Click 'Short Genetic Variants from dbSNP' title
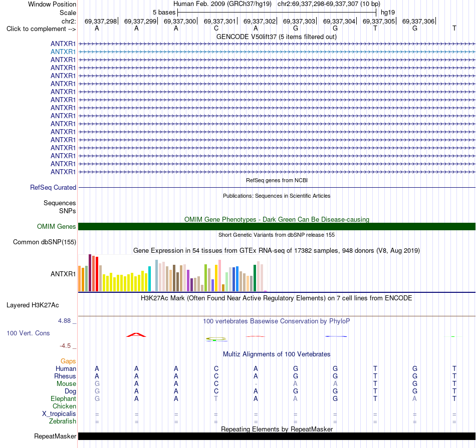 coord(277,235)
